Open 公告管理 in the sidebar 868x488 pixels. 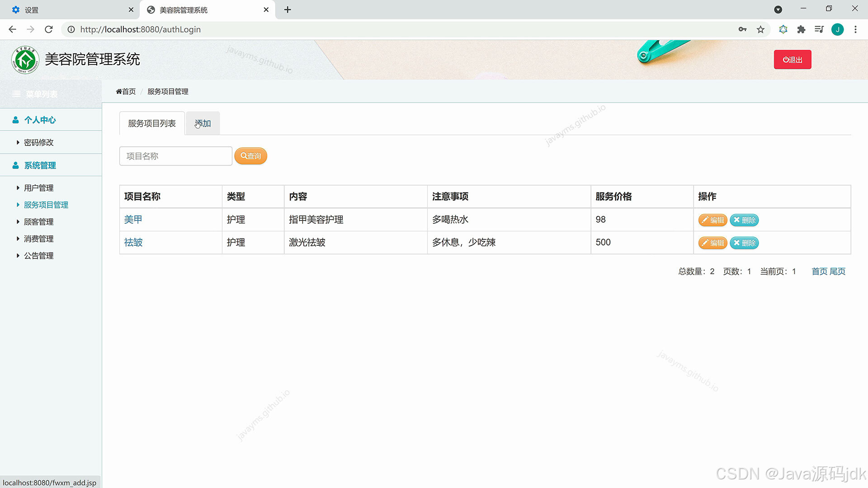[38, 256]
